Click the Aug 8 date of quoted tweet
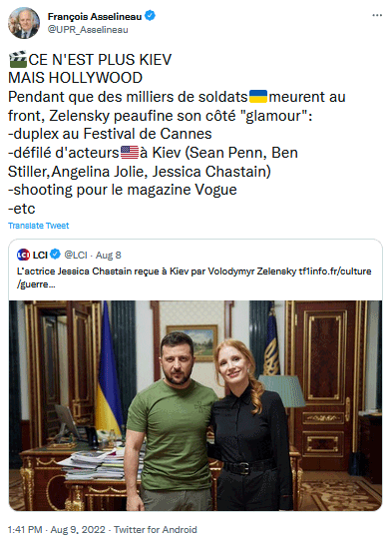Image resolution: width=392 pixels, height=540 pixels. [109, 256]
